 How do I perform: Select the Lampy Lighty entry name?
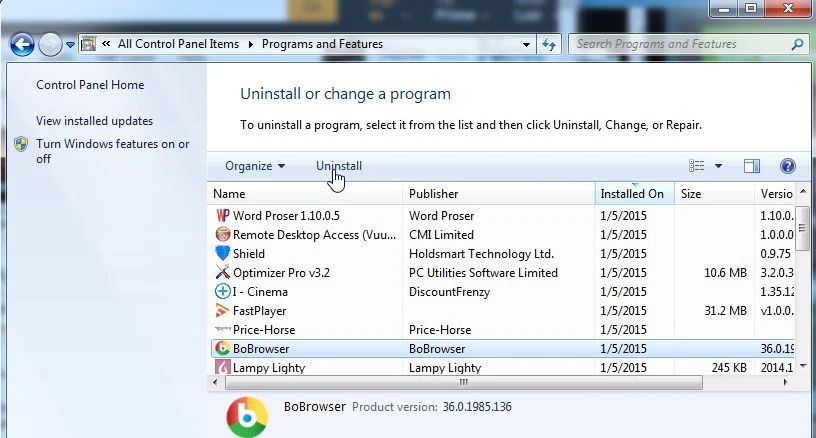click(269, 368)
